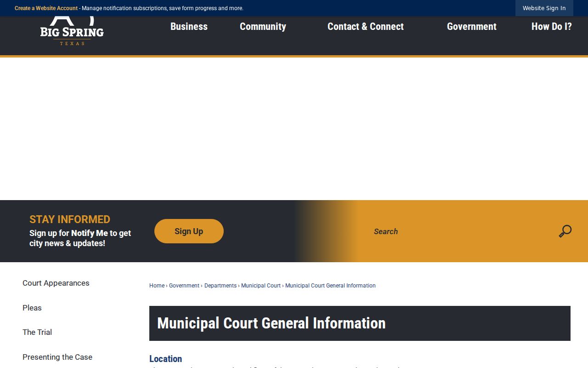Open the Business menu
The height and width of the screenshot is (368, 588).
click(x=189, y=27)
